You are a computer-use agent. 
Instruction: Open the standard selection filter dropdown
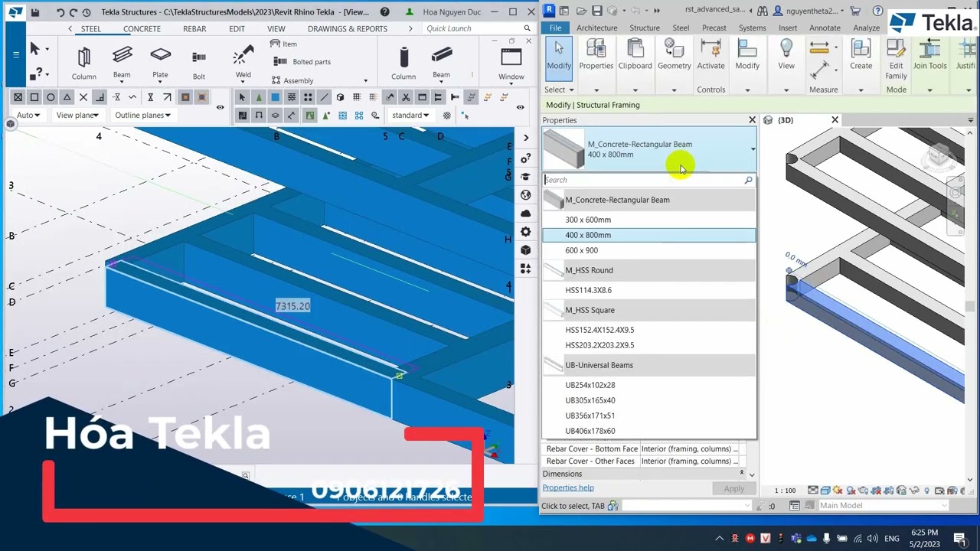point(410,115)
